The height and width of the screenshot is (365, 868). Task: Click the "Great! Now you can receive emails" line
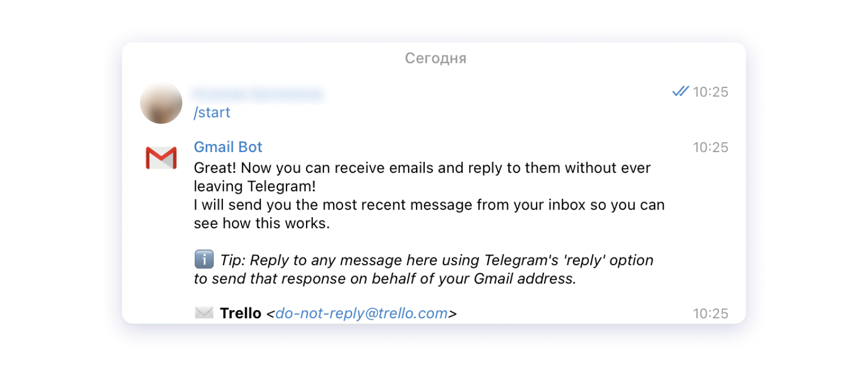coord(422,168)
